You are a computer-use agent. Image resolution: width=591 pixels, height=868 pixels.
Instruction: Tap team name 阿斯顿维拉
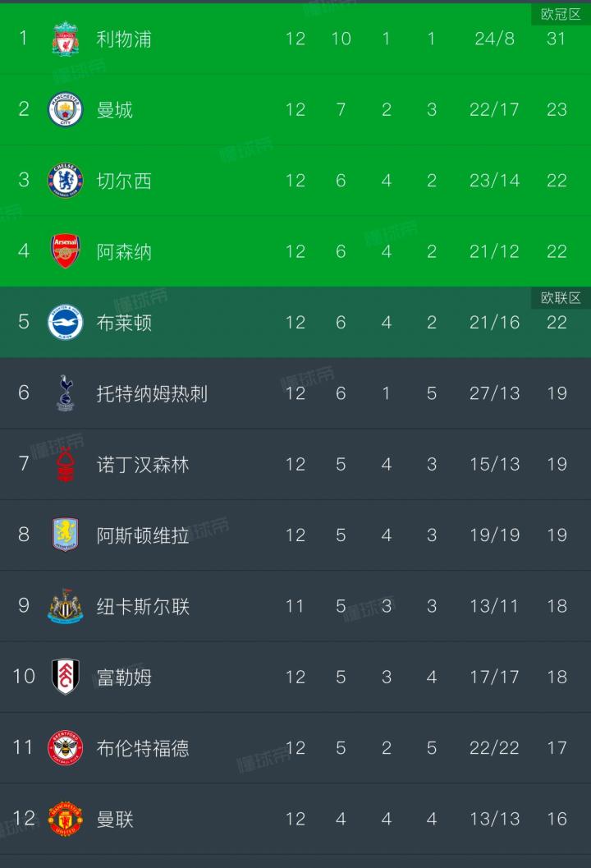point(143,535)
